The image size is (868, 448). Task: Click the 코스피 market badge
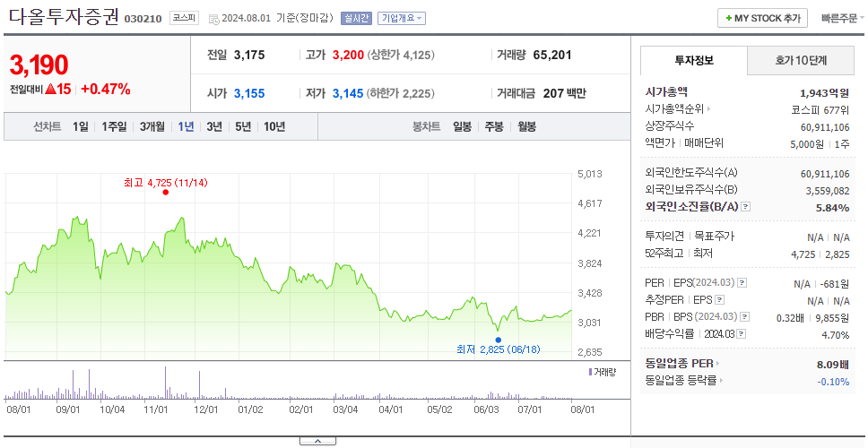coord(184,18)
